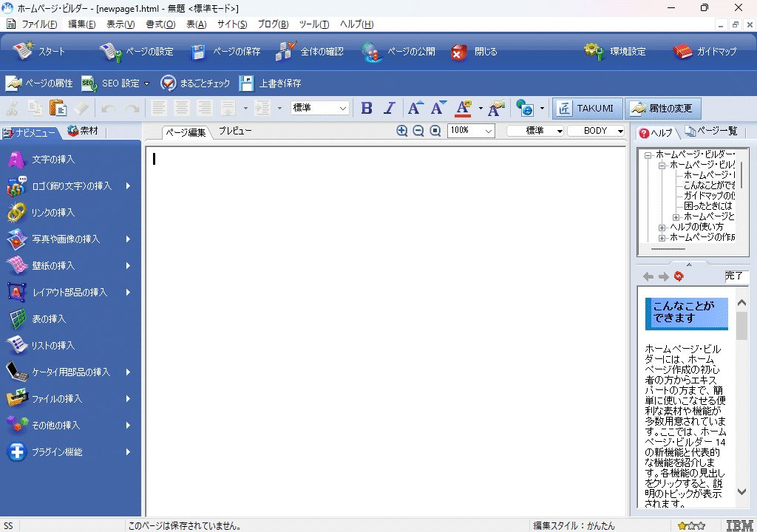
Task: Switch to the プレビュー tab
Action: pyautogui.click(x=234, y=131)
